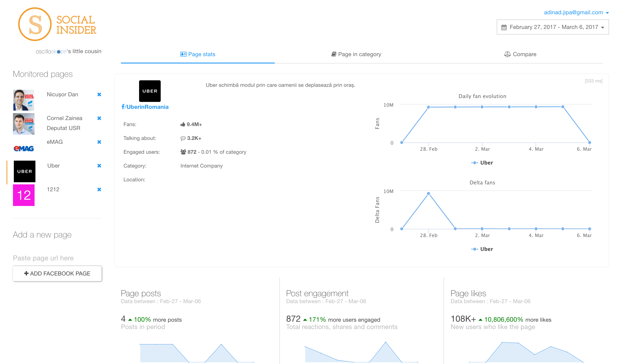Open the /UberinRomania Facebook link
The image size is (622, 364).
[x=145, y=107]
